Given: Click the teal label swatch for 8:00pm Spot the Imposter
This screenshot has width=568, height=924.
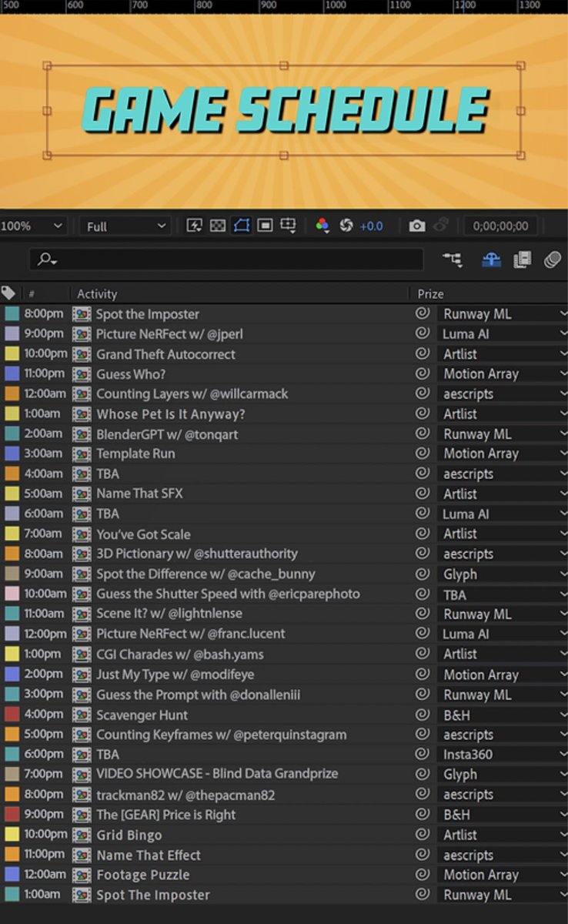Looking at the screenshot, I should (x=12, y=313).
